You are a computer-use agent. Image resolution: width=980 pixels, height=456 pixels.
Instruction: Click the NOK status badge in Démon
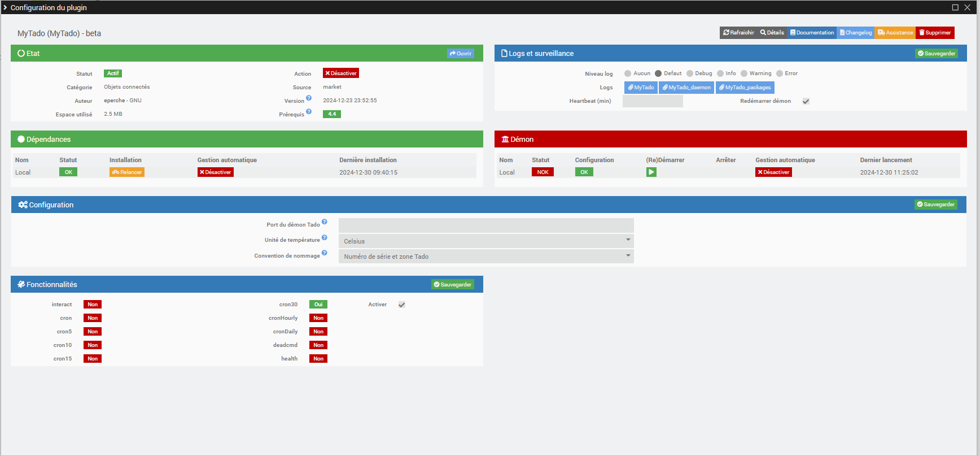click(542, 172)
